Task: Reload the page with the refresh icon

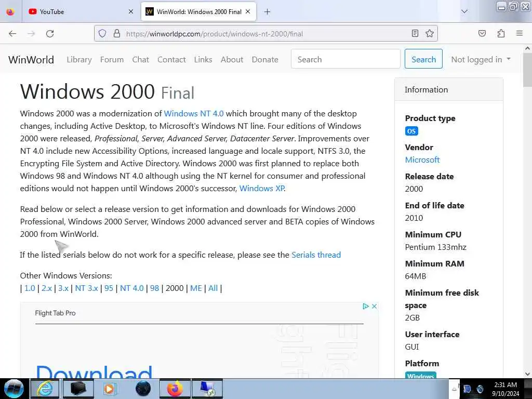Action: point(50,34)
